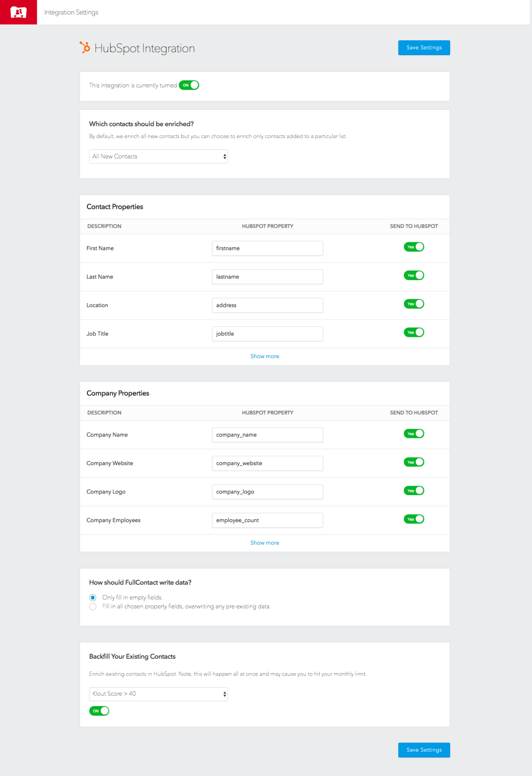This screenshot has height=776, width=532.
Task: Click the Backfill Your Existing Contacts heading
Action: (x=132, y=656)
